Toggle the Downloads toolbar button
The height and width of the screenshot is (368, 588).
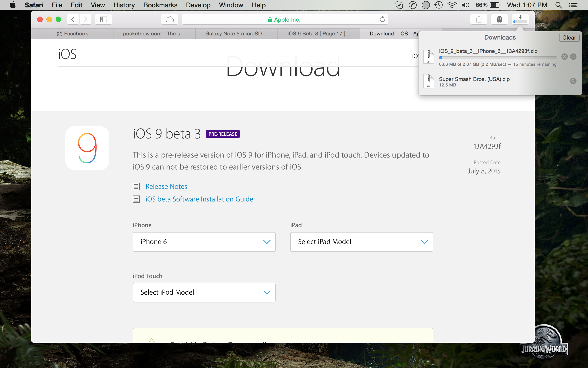click(520, 19)
